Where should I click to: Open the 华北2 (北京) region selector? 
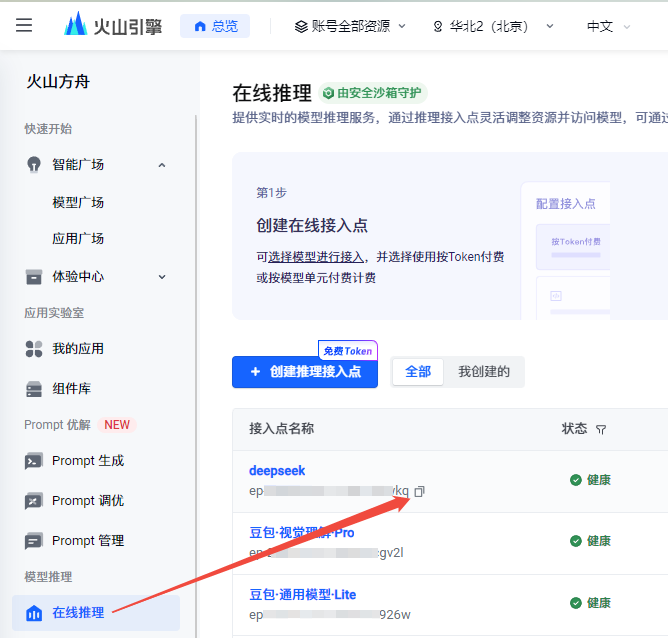click(x=493, y=26)
